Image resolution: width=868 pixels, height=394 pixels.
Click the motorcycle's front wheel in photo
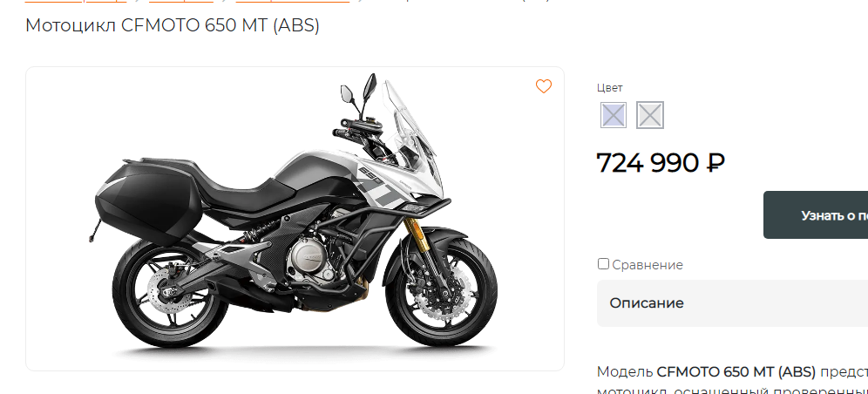point(441,290)
